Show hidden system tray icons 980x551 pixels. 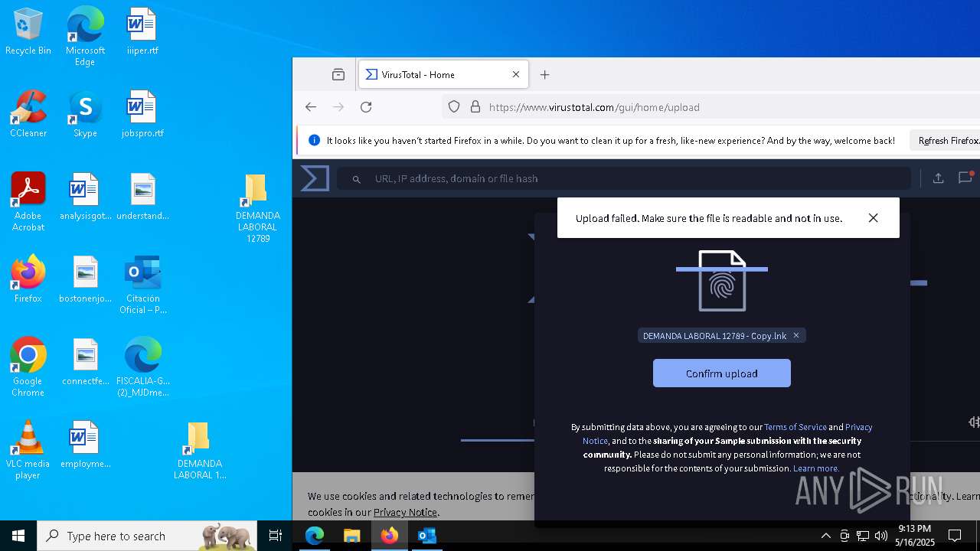[825, 536]
